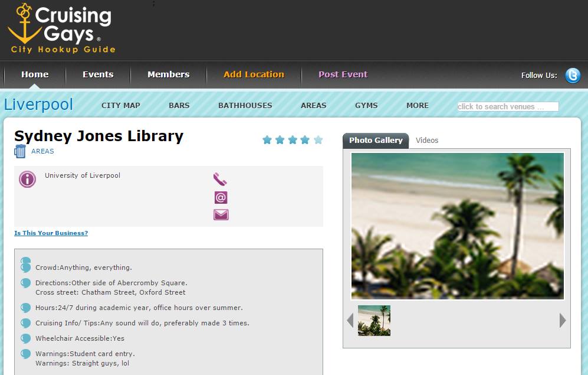Open the Events menu item

(x=98, y=74)
